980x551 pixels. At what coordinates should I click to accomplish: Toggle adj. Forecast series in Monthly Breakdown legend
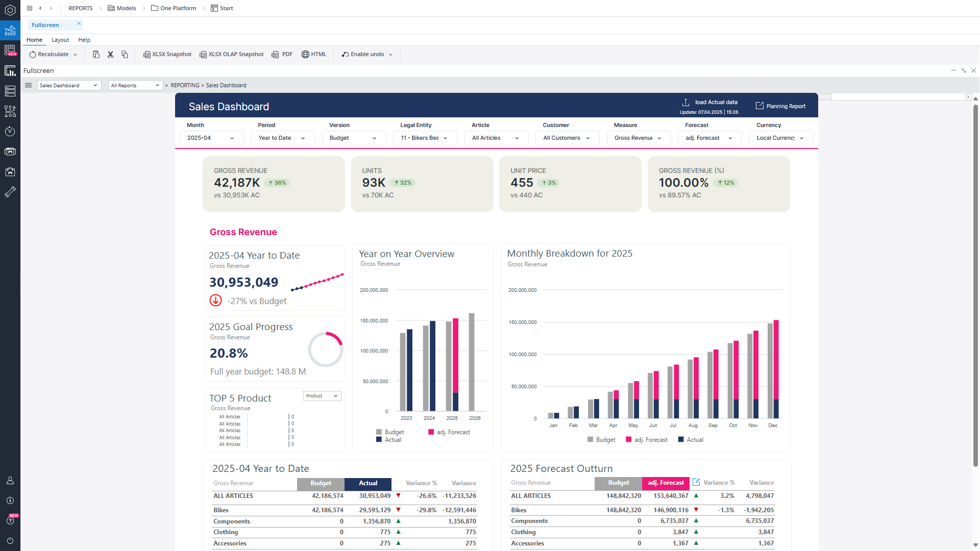(x=646, y=440)
